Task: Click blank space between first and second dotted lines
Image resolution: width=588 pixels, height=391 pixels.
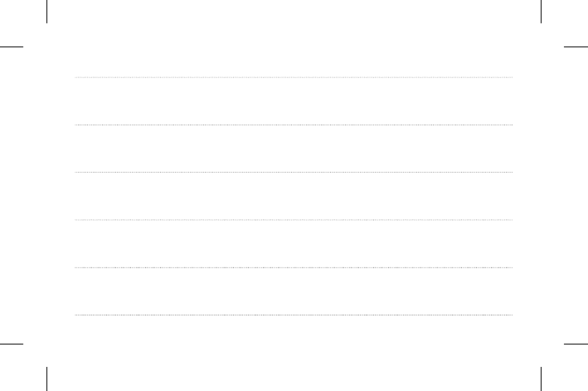Action: tap(294, 102)
